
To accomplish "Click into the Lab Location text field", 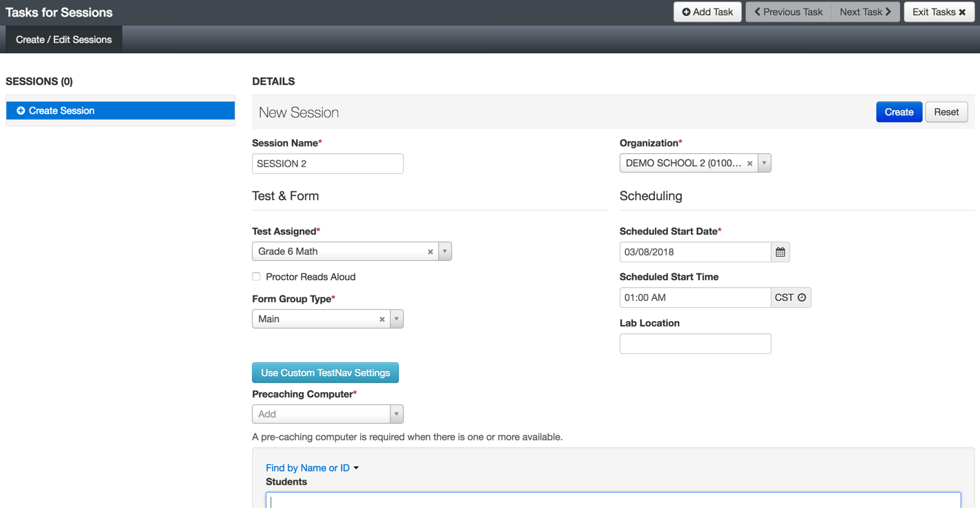I will click(x=695, y=344).
